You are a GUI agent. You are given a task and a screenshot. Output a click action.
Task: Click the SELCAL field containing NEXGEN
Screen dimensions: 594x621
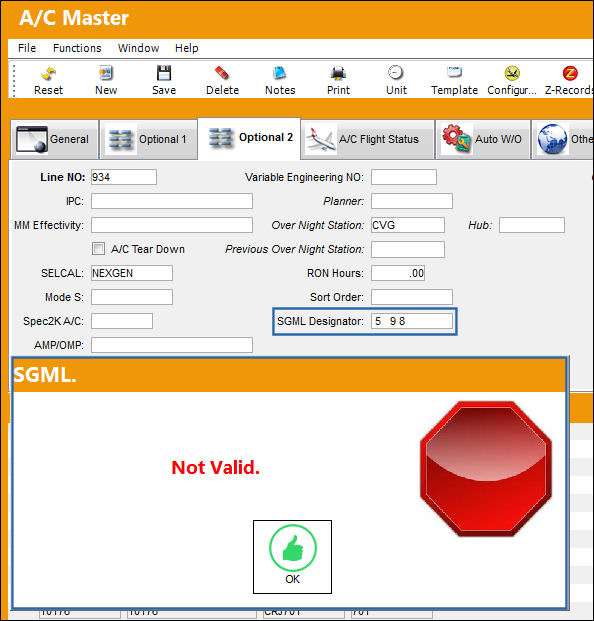(x=131, y=273)
